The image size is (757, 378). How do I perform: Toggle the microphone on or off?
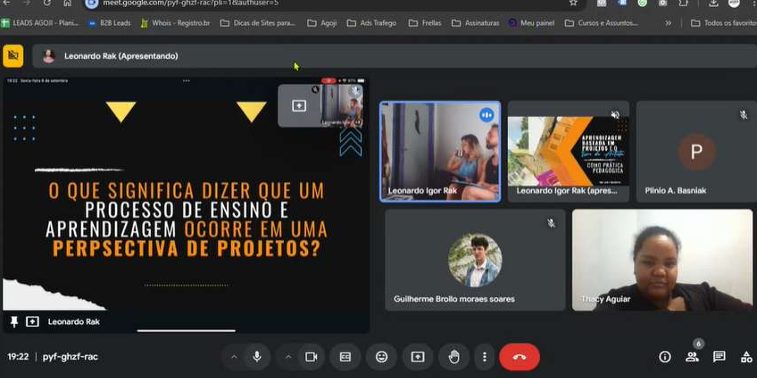point(257,357)
